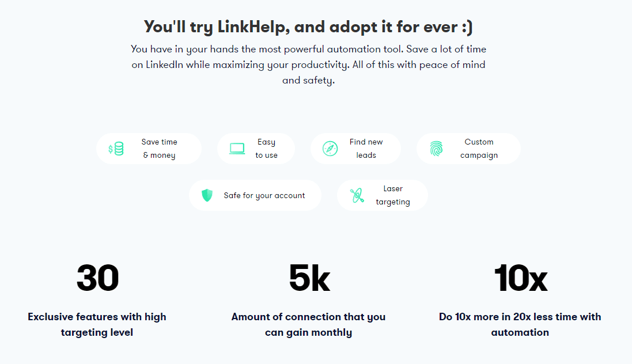Click the green shield icon
Image resolution: width=632 pixels, height=364 pixels.
pos(207,195)
